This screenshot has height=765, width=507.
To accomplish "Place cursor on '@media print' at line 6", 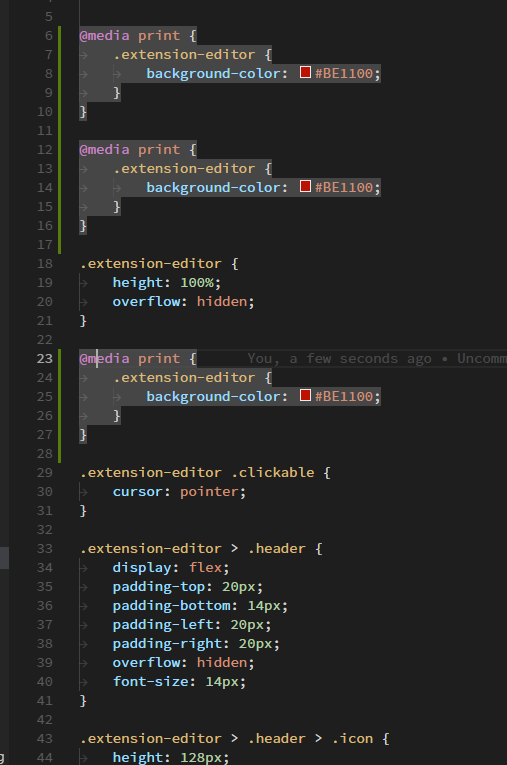I will coord(130,36).
